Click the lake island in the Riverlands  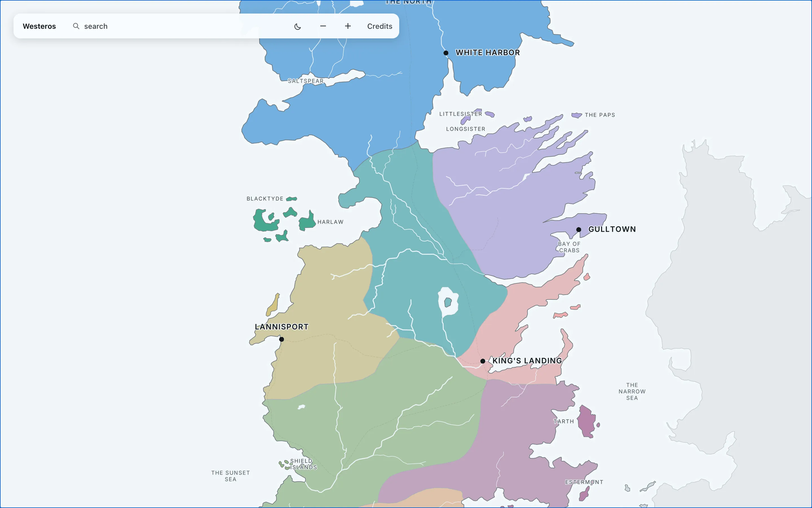448,302
